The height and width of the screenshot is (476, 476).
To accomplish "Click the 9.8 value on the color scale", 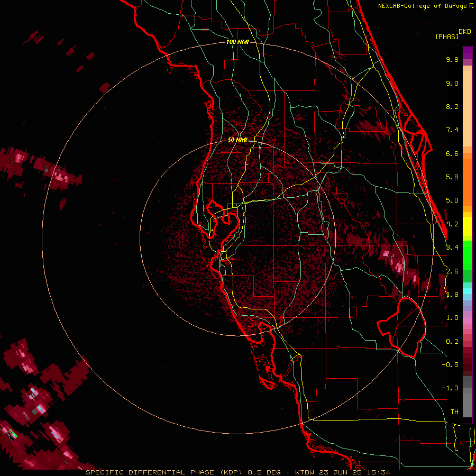I will [x=452, y=59].
